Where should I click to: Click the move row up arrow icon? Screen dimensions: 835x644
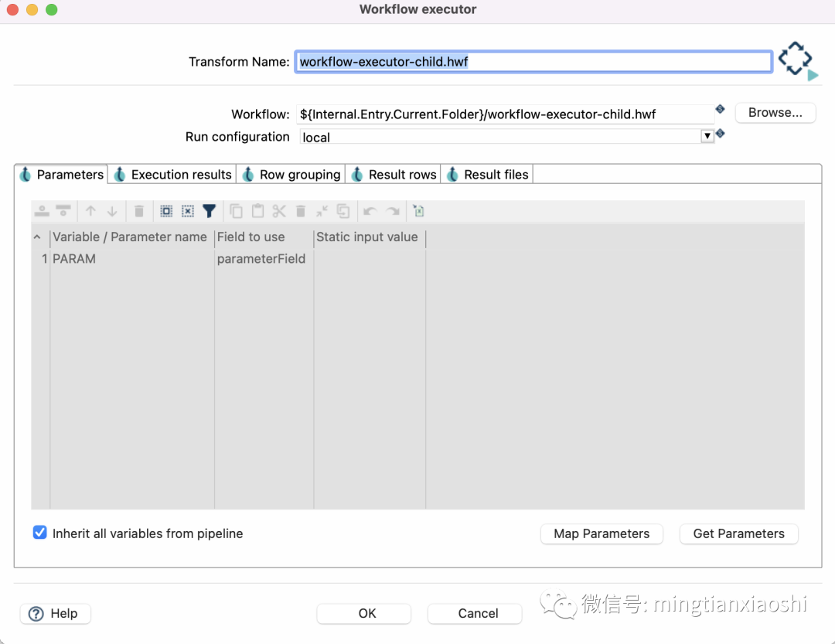[90, 210]
